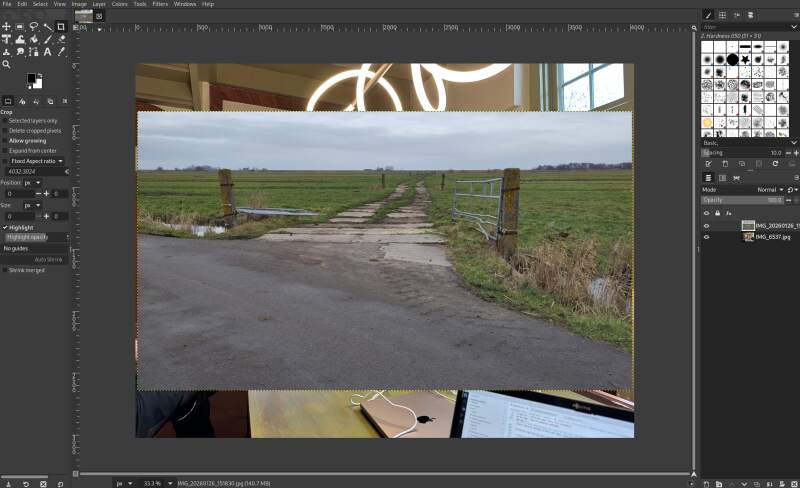Toggle the Fixed aspect ratio checkbox
800x488 pixels.
5,161
